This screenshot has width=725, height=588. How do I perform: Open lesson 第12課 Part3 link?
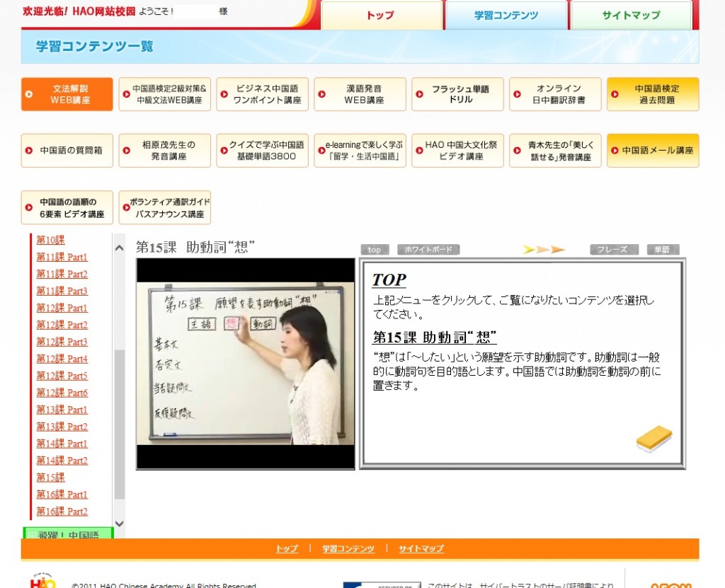[x=62, y=342]
